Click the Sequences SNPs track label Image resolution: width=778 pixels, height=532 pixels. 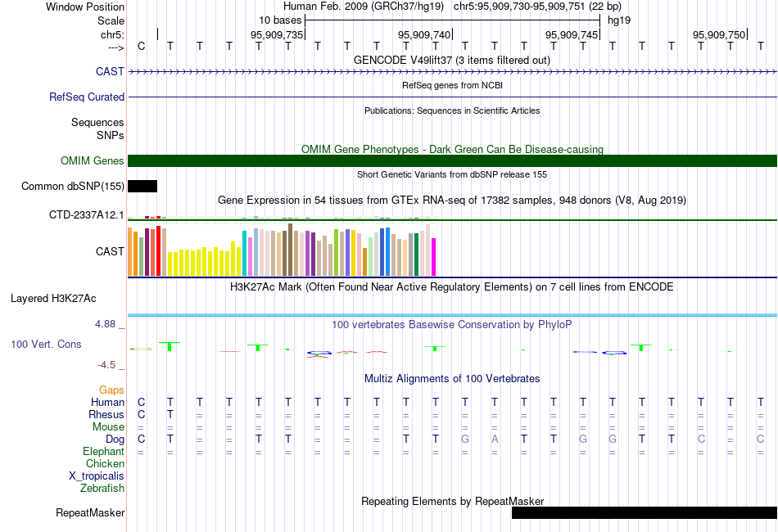click(x=97, y=129)
